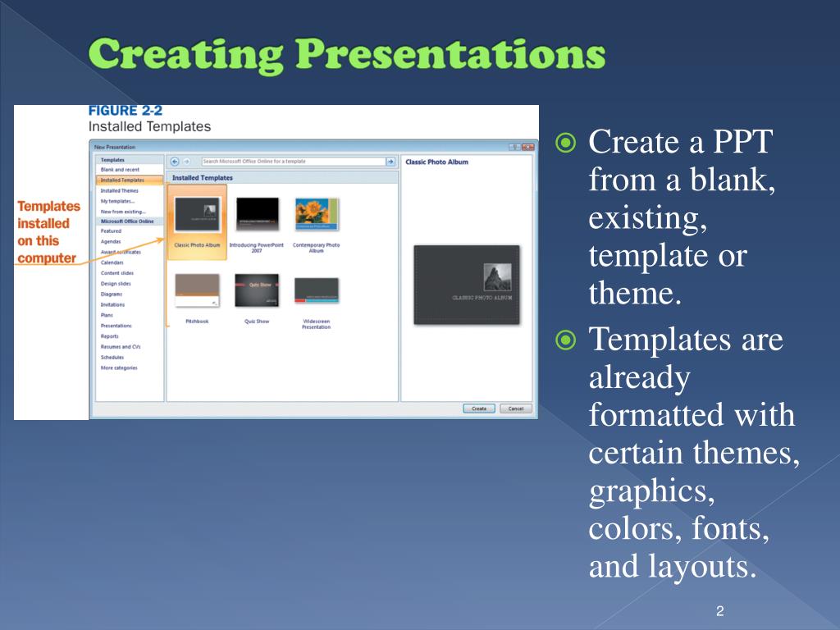
Task: Browse Invitations templates
Action: click(112, 305)
